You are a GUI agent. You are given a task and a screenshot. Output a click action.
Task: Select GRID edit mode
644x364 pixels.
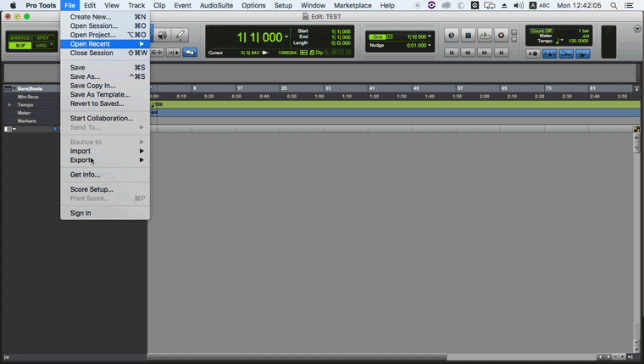41,45
